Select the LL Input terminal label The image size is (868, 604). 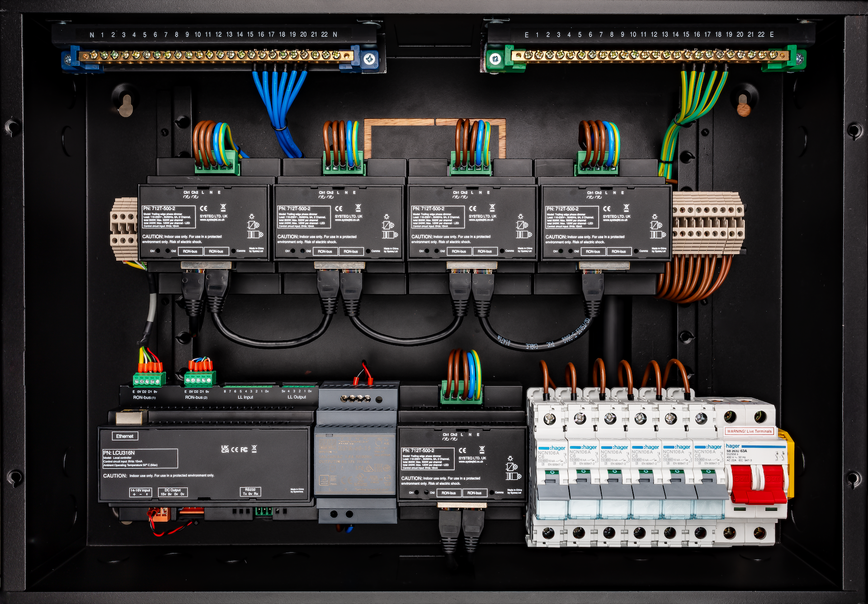click(245, 397)
